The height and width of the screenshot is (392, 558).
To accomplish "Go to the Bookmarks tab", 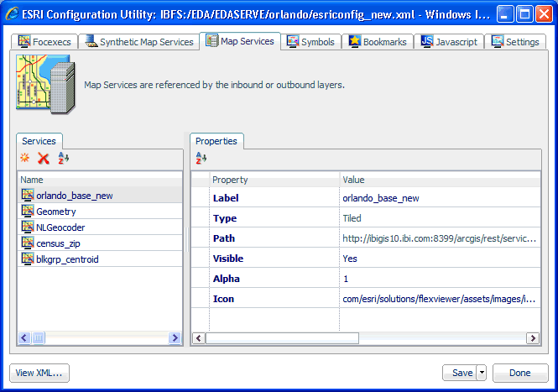I will [x=378, y=42].
